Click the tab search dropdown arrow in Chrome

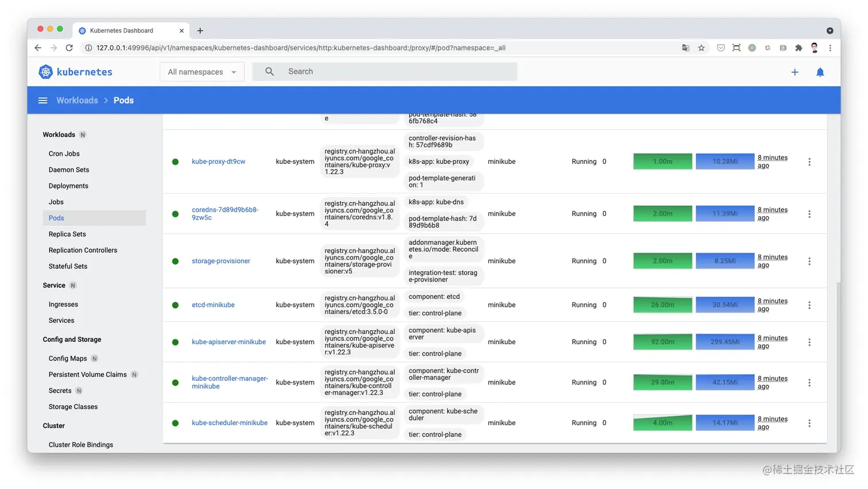pos(830,30)
